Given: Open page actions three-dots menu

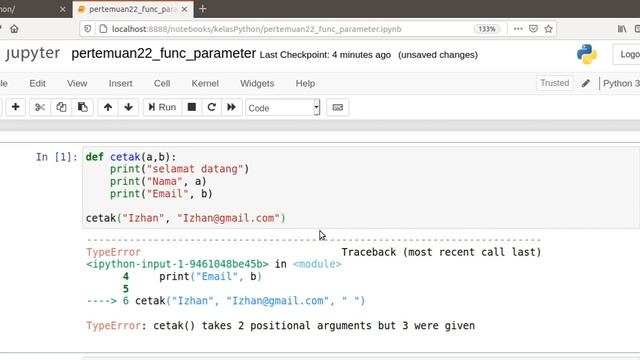Looking at the screenshot, I should point(518,29).
